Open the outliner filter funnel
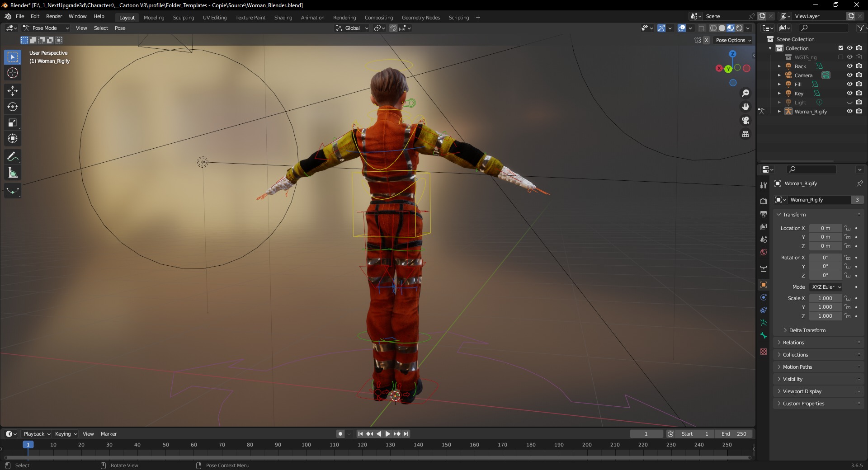 tap(861, 28)
